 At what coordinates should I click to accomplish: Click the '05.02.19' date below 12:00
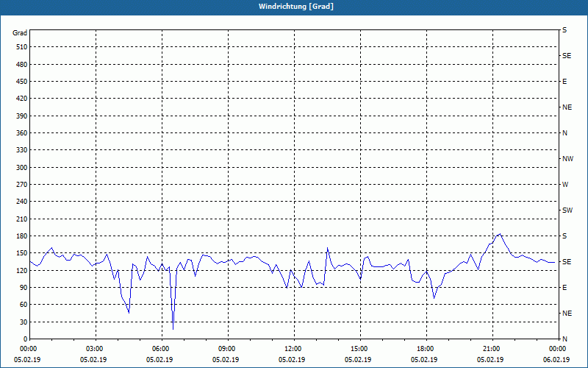pyautogui.click(x=292, y=360)
